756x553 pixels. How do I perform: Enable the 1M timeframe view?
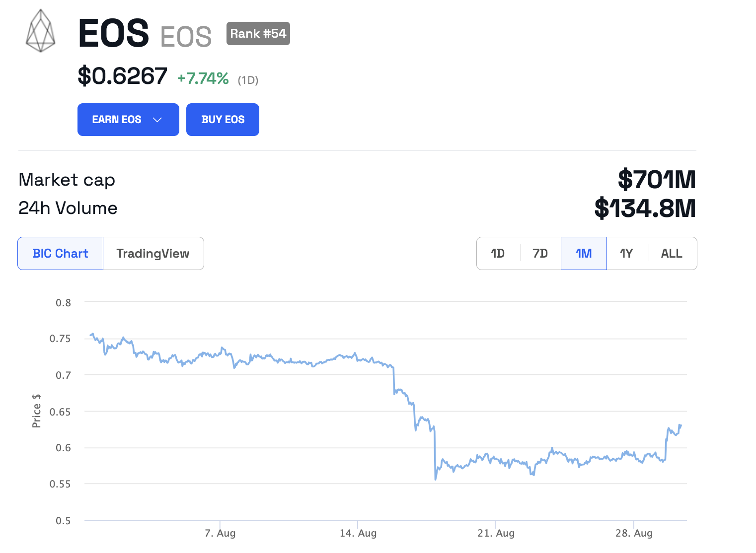[584, 253]
